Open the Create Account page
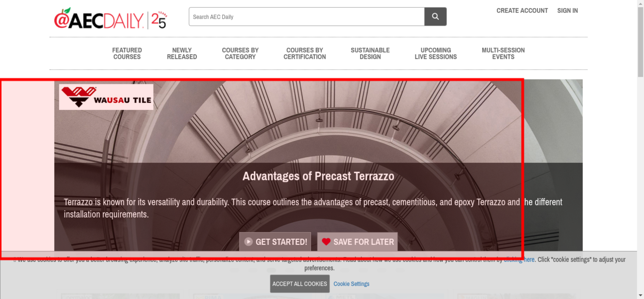The width and height of the screenshot is (644, 299). [522, 11]
